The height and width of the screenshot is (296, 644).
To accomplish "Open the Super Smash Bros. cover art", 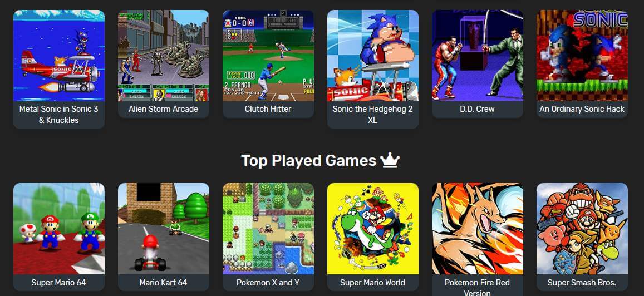I will (x=582, y=229).
